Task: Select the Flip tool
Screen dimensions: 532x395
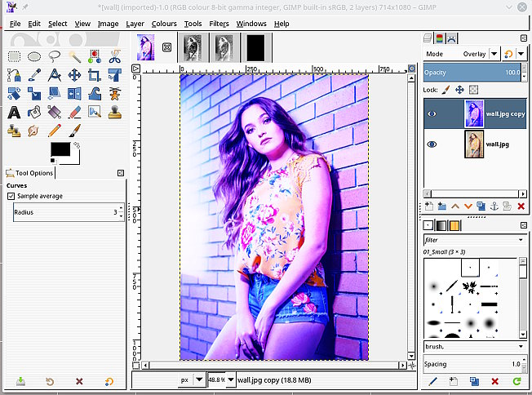Action: point(74,94)
